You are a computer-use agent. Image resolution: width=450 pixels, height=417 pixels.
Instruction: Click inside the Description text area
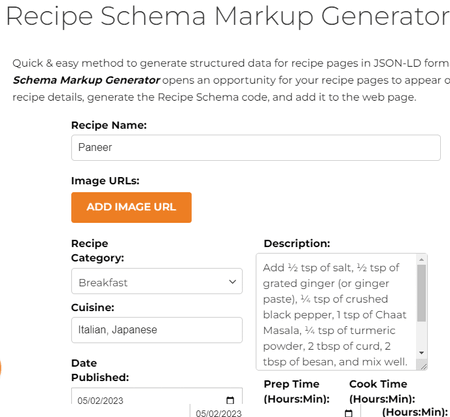[337, 312]
